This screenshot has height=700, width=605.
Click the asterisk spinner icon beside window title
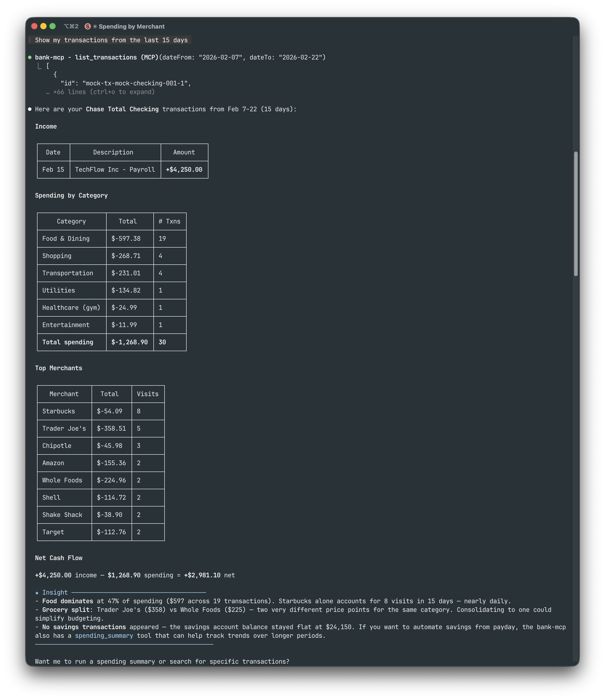pos(95,26)
